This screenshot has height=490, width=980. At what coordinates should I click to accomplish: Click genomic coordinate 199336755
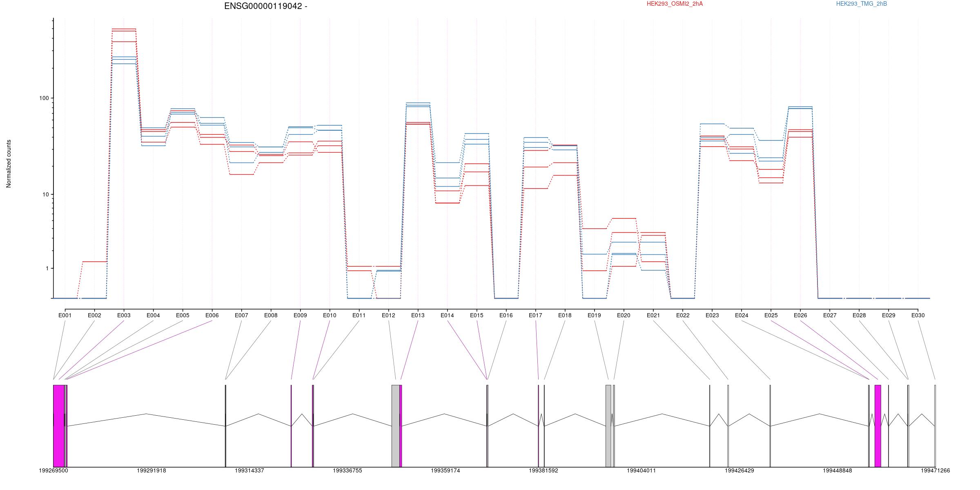click(347, 471)
